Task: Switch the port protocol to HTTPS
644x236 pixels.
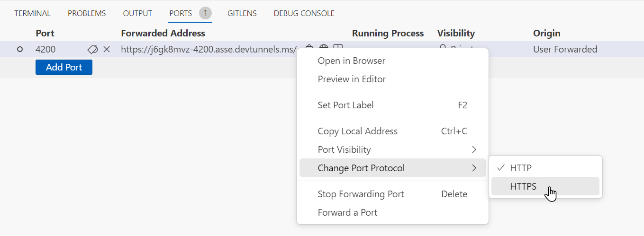Action: 545,186
